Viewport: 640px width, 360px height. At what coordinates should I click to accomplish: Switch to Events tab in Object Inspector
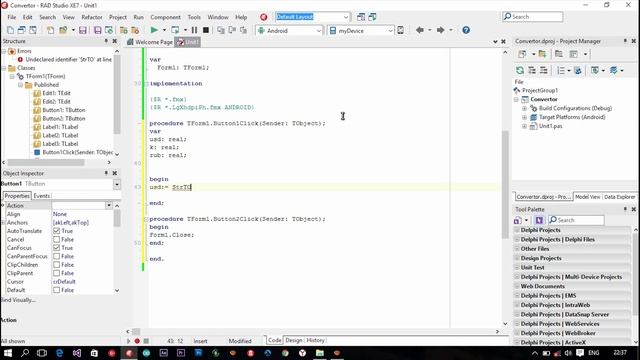coord(42,196)
